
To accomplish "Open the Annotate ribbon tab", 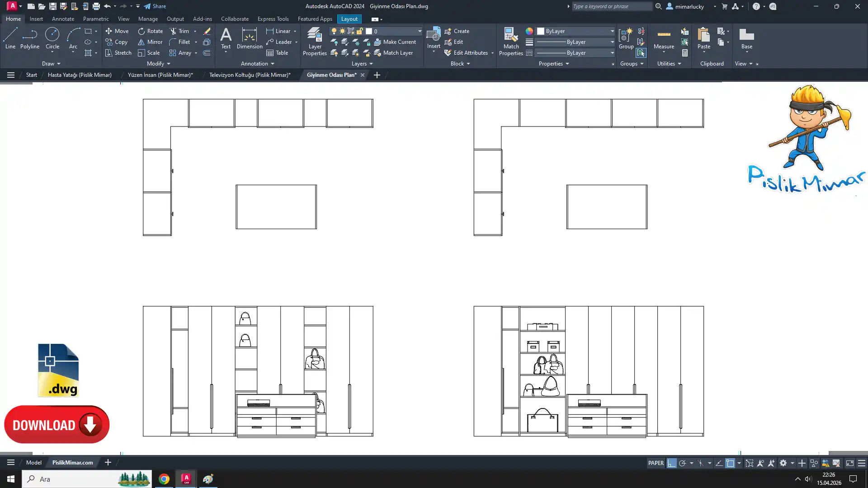I will point(63,19).
